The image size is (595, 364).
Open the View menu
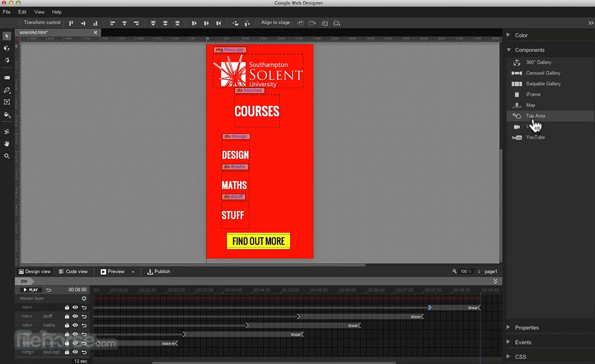pos(39,12)
